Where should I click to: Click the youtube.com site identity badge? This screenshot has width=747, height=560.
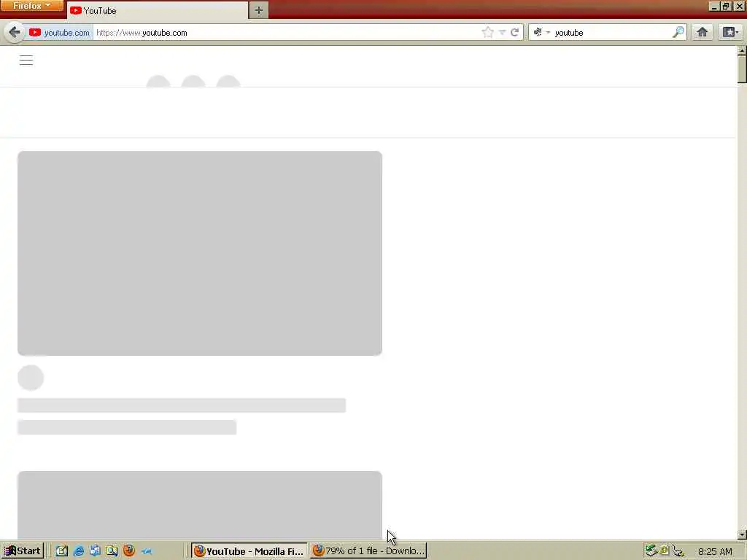pyautogui.click(x=59, y=33)
